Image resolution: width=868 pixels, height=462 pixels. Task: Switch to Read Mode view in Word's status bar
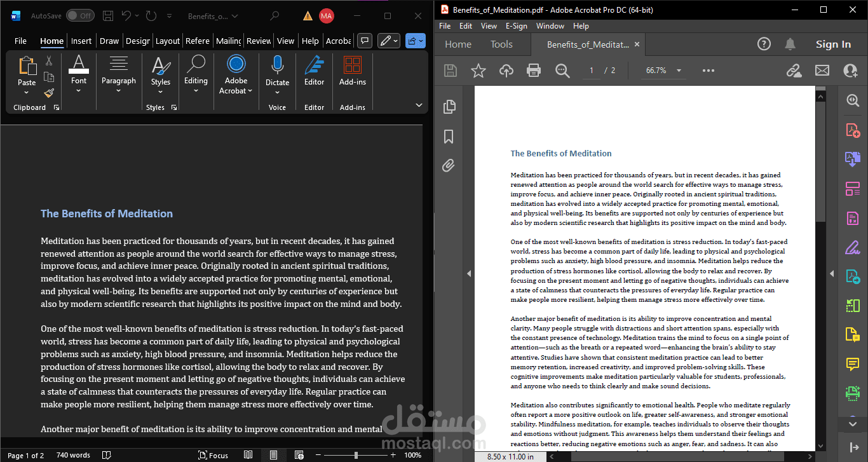248,455
